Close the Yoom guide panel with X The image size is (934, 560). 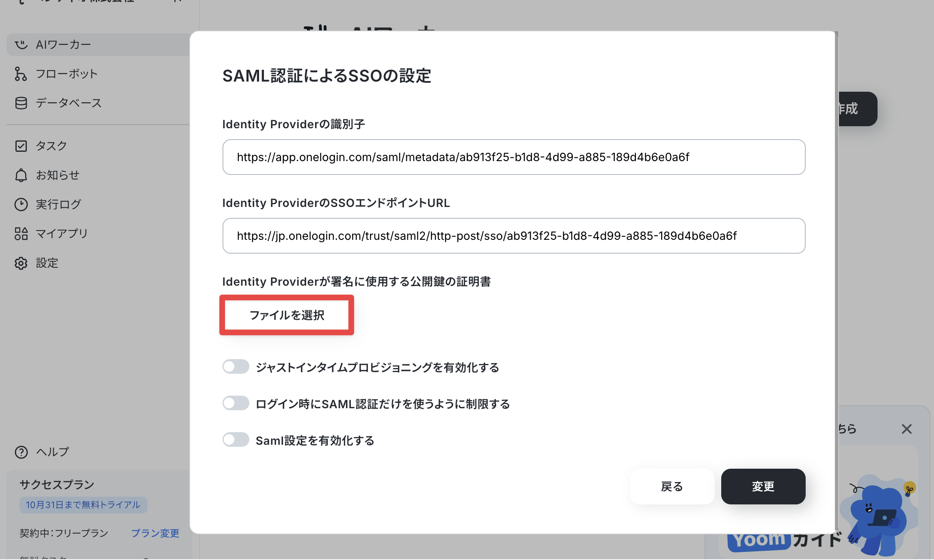pos(907,429)
